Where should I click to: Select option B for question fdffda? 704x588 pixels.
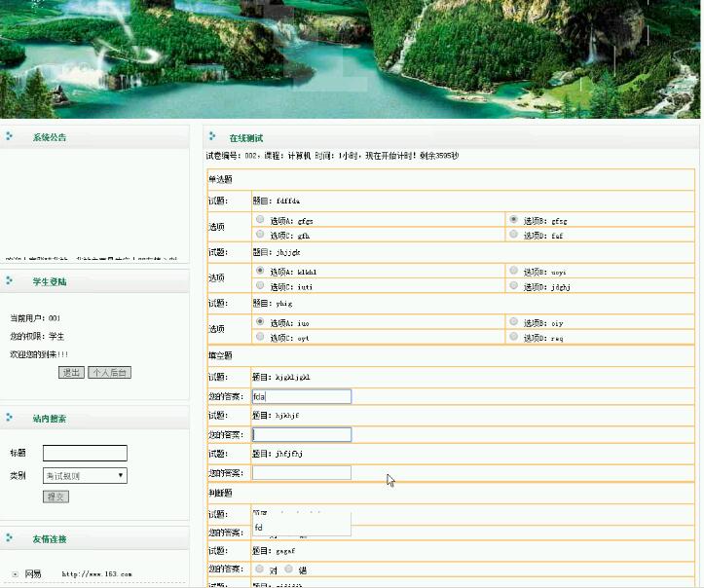(513, 219)
